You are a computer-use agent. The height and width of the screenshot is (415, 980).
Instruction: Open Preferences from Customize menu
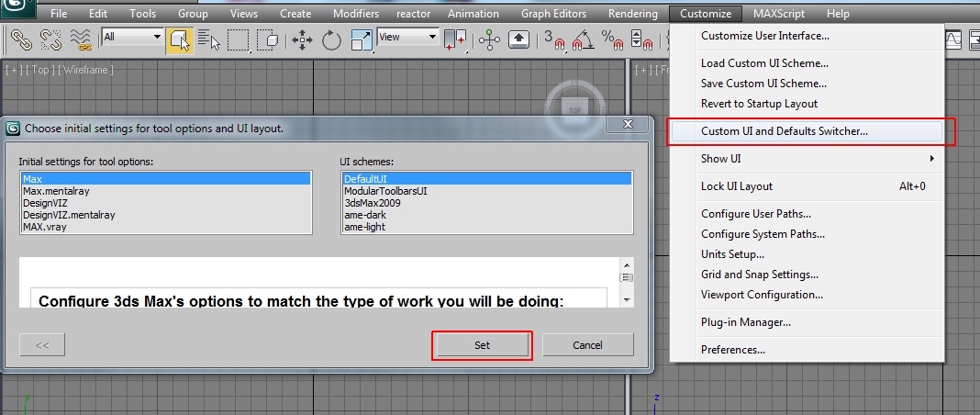807,350
